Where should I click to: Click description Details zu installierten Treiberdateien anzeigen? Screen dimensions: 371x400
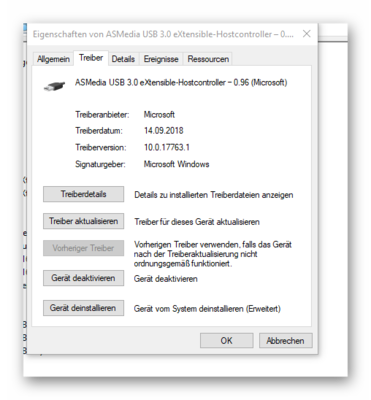[214, 195]
